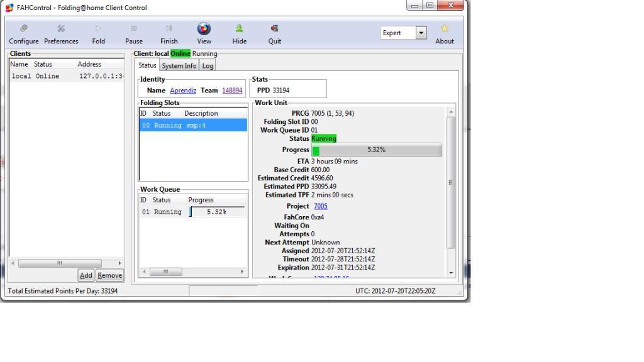Click the Clients list scroll left arrow
Viewport: 644px width, 362px height.
(x=13, y=263)
